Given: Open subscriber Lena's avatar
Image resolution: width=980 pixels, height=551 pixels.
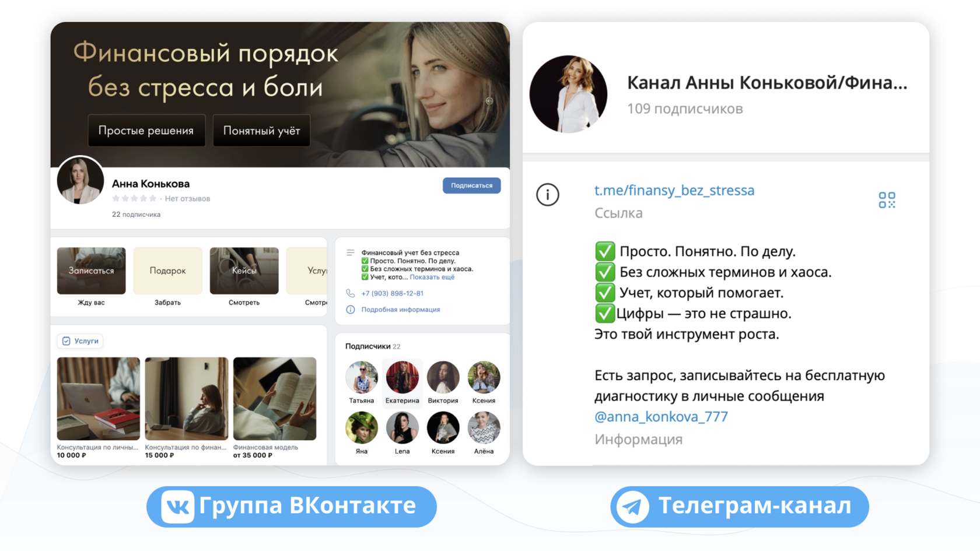Looking at the screenshot, I should [402, 427].
